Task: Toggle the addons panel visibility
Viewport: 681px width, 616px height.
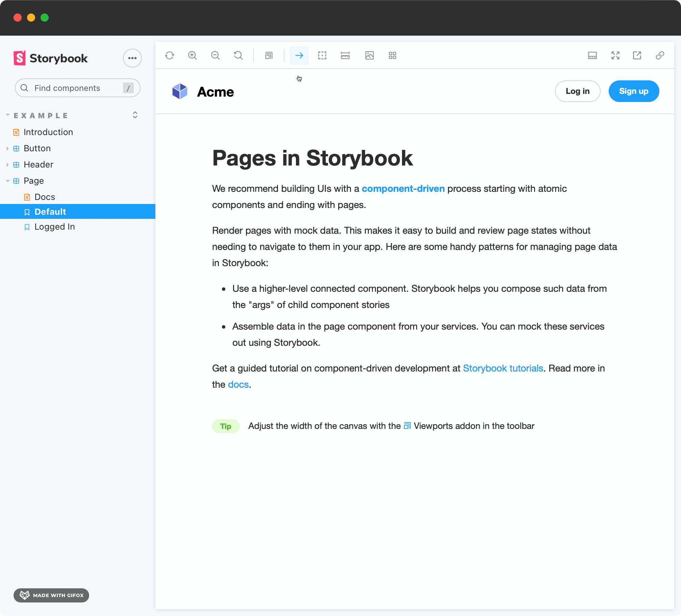Action: coord(592,55)
